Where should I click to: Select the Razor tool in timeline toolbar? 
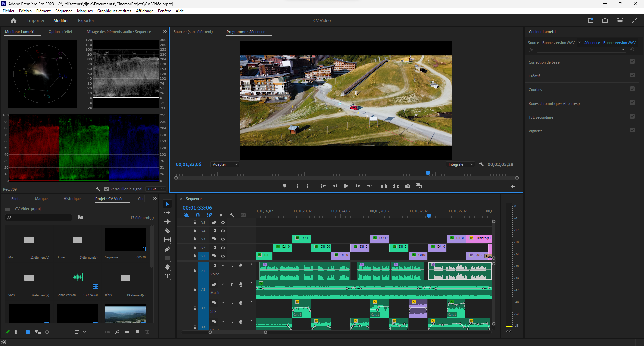coord(167,231)
